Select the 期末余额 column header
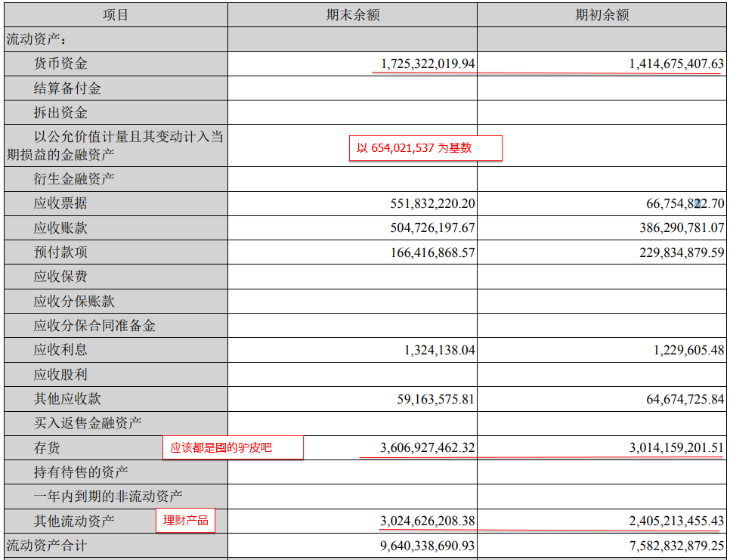Viewport: 730px width, 560px height. [352, 14]
